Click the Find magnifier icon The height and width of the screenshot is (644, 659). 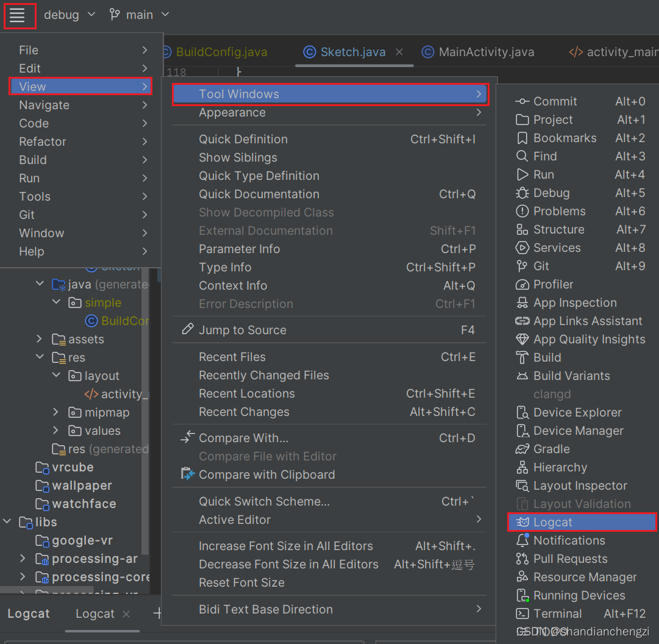coord(522,156)
